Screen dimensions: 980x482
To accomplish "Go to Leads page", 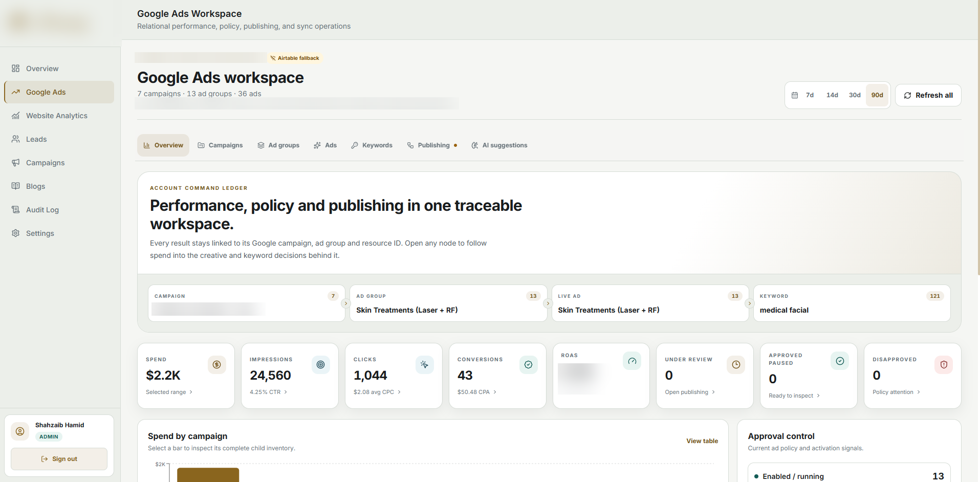I will tap(59, 139).
